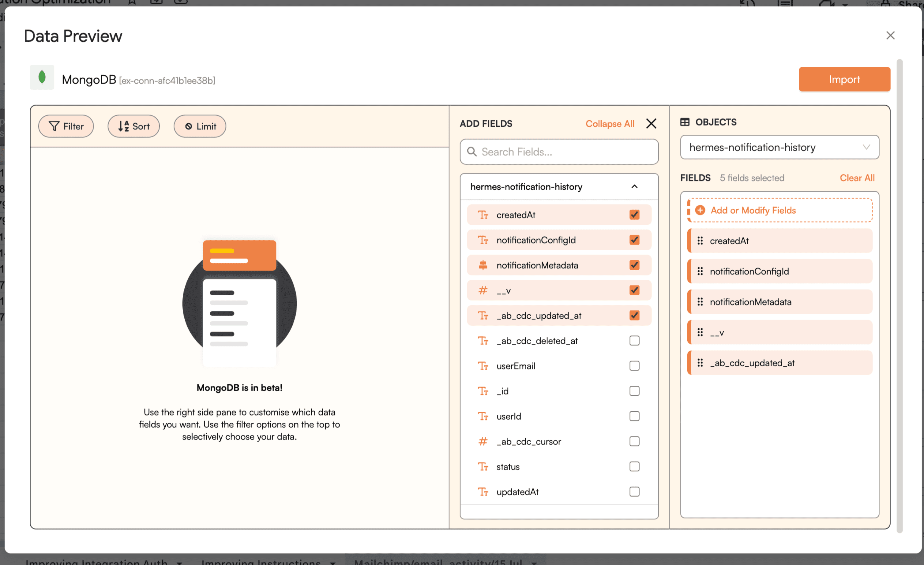Check the status field checkbox

coord(634,467)
